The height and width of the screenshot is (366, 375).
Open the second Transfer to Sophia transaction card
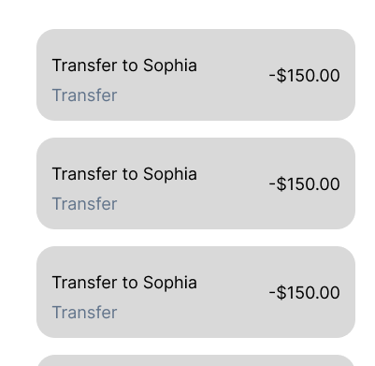point(196,183)
